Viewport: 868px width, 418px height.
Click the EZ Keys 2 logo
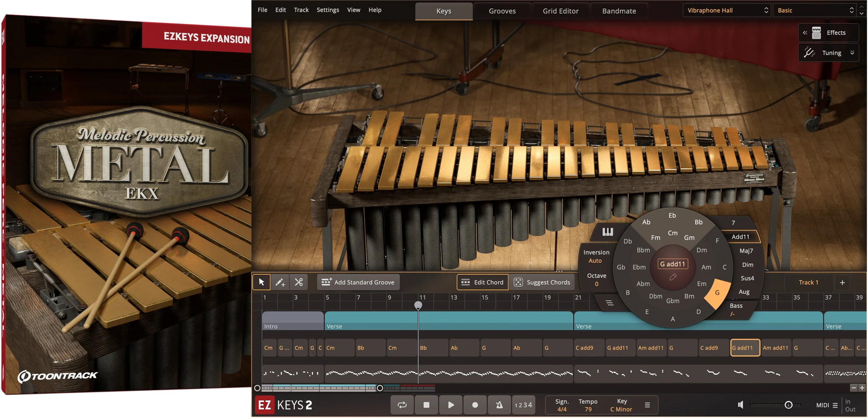click(284, 405)
